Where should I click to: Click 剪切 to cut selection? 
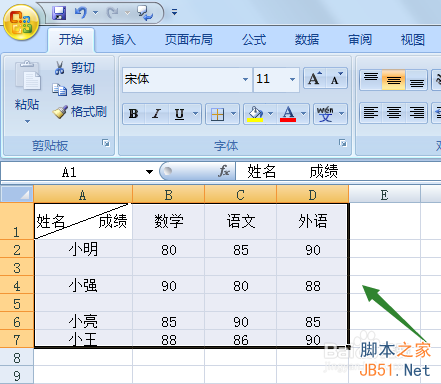click(x=74, y=68)
